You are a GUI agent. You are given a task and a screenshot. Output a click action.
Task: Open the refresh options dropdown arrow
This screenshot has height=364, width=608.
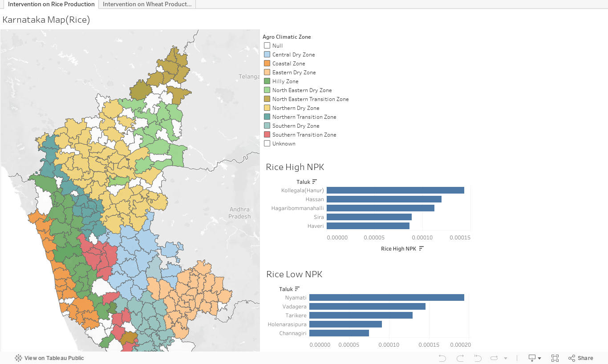pos(506,358)
